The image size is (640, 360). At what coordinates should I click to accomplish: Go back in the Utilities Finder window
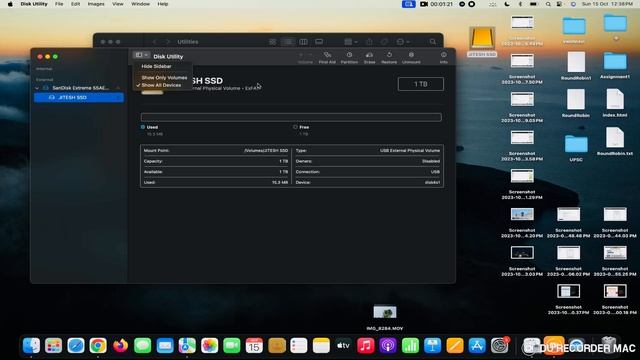point(155,42)
